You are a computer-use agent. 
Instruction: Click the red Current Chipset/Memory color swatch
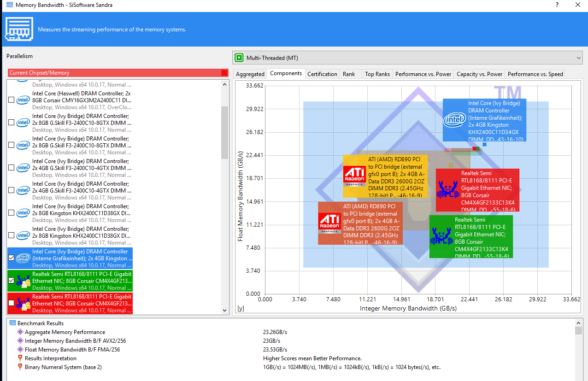(x=224, y=73)
